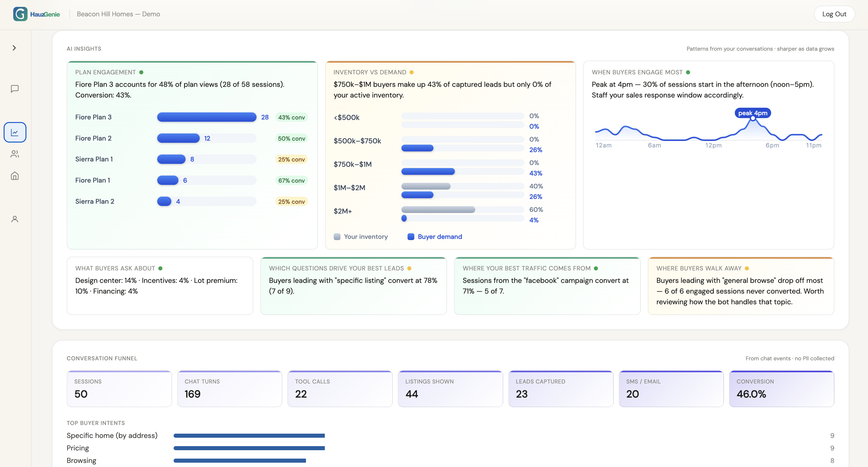Viewport: 868px width, 467px height.
Task: Open the user profile sidebar icon
Action: 15,219
